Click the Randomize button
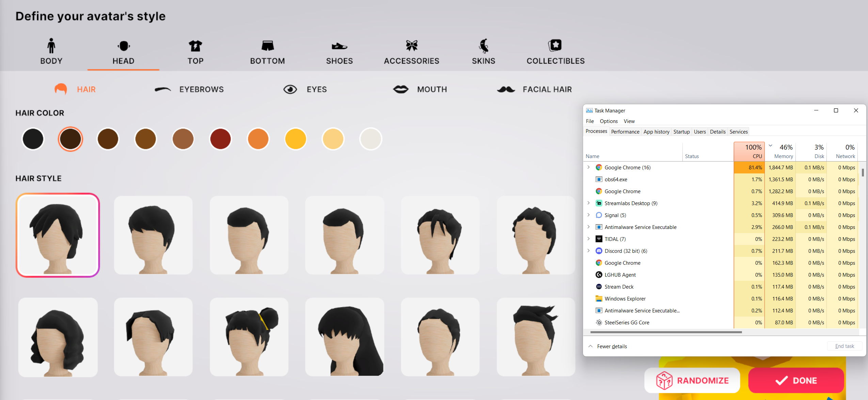 pos(692,380)
